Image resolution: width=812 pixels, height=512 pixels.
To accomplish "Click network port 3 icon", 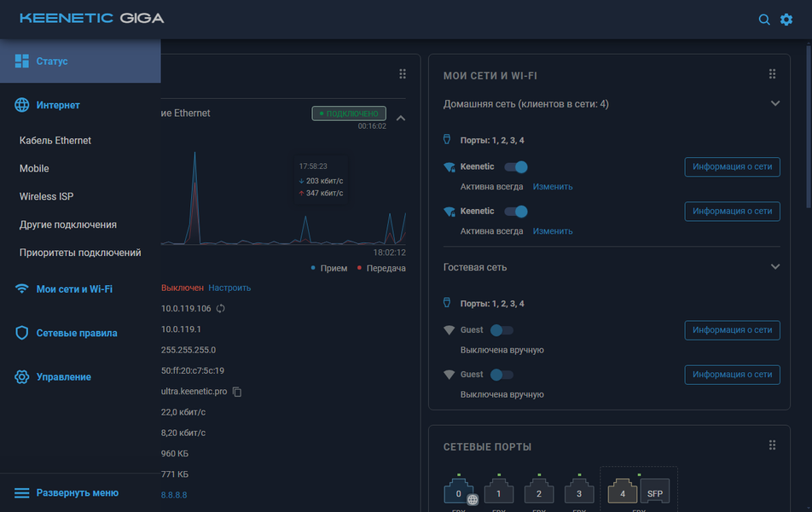I will [x=579, y=491].
